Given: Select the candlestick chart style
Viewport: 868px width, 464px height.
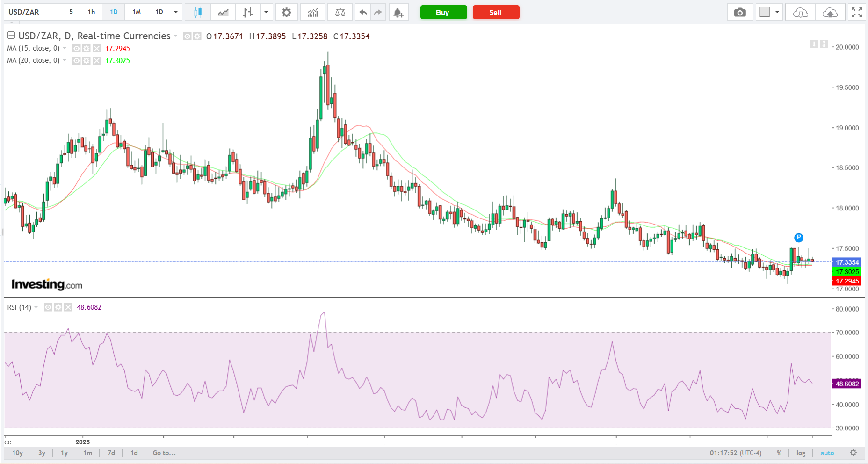Looking at the screenshot, I should click(x=197, y=13).
